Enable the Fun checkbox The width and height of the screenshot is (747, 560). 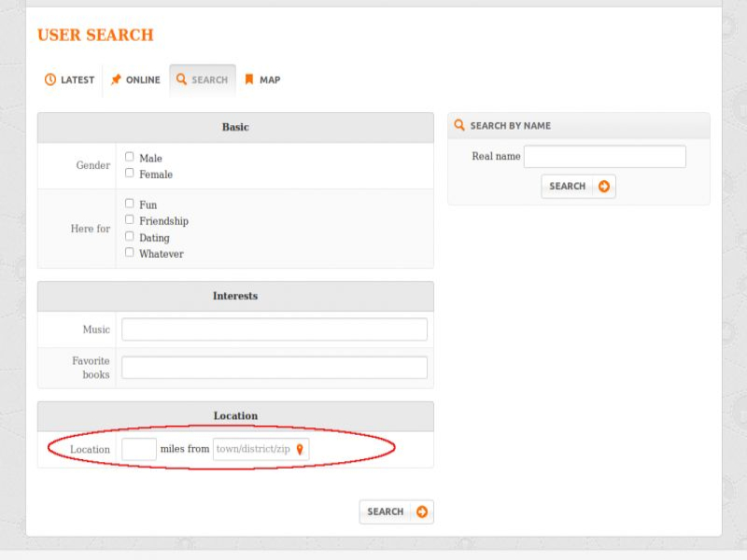point(130,203)
